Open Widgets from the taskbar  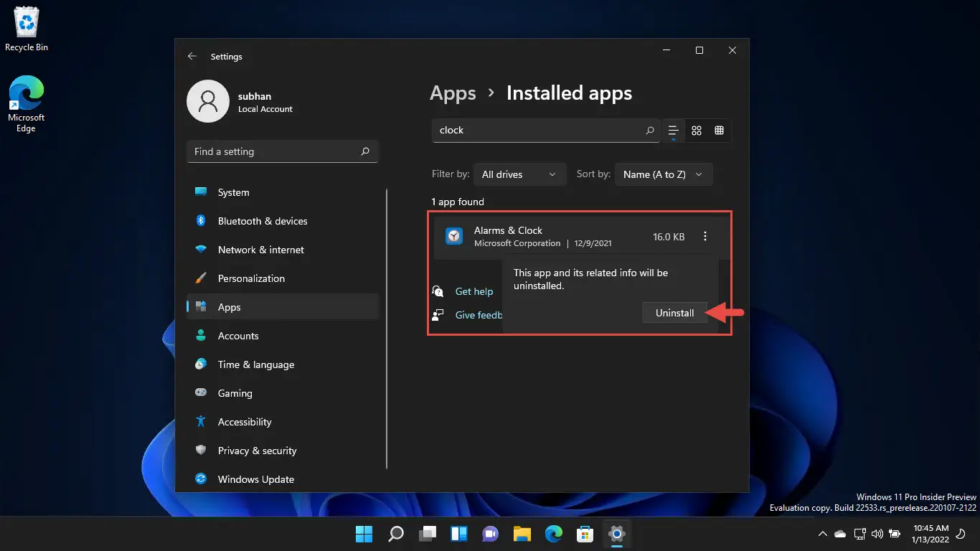459,534
